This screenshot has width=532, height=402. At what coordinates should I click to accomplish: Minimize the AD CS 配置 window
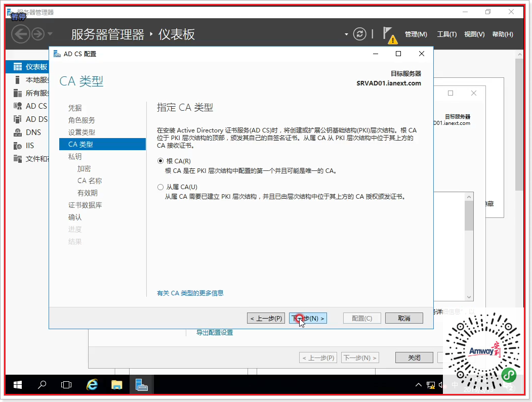click(376, 54)
